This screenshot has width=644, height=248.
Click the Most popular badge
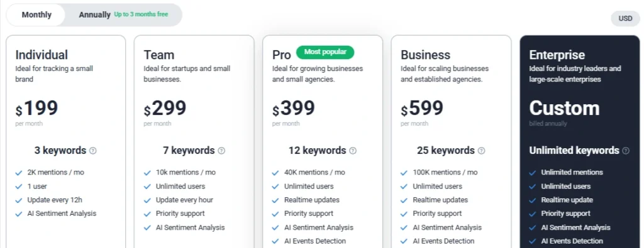click(325, 52)
